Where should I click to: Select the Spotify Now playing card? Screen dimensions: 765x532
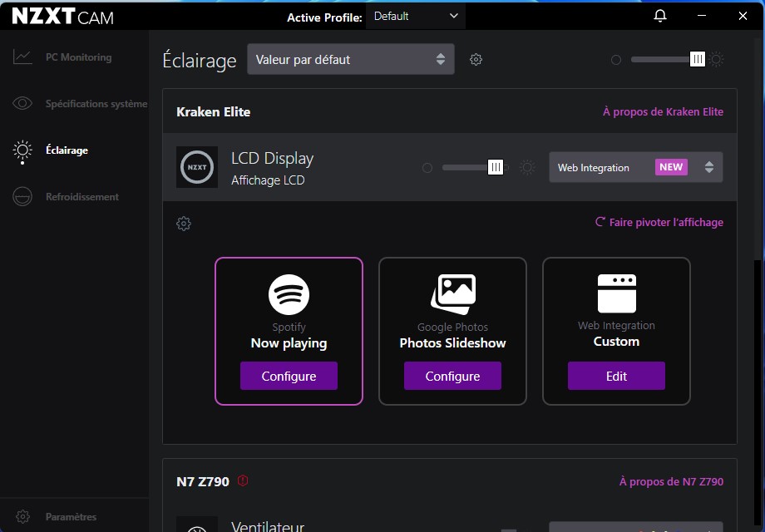pyautogui.click(x=289, y=331)
